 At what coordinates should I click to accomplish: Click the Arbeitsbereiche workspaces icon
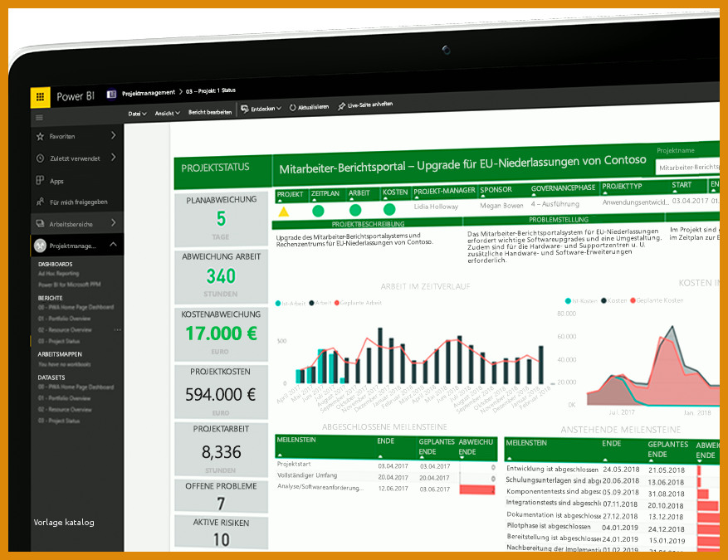[x=40, y=224]
